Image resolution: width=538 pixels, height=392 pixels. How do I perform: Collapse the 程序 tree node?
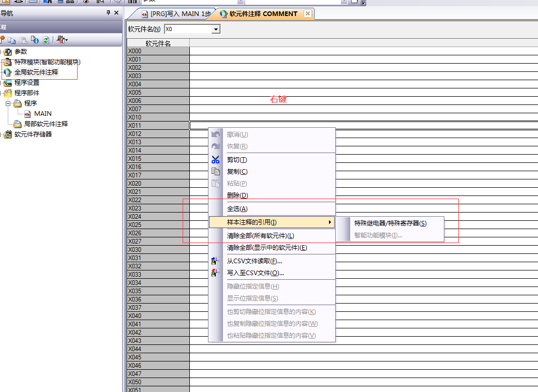(8, 103)
